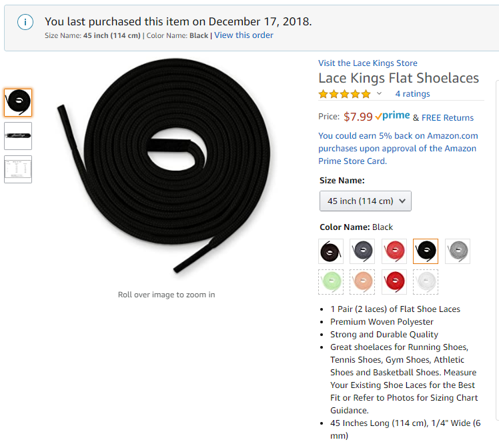
Task: Select the sizing chart thumbnail
Action: tap(18, 169)
